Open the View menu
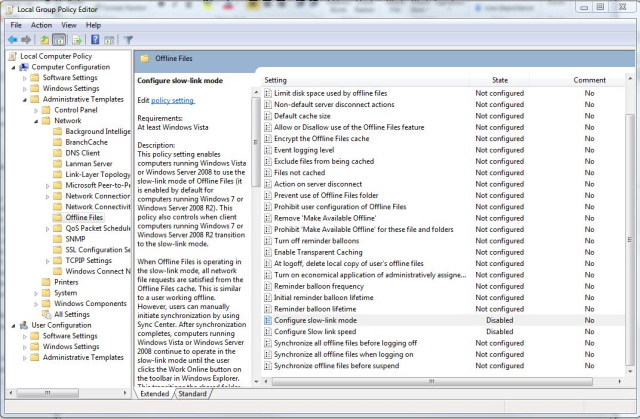 (x=67, y=24)
